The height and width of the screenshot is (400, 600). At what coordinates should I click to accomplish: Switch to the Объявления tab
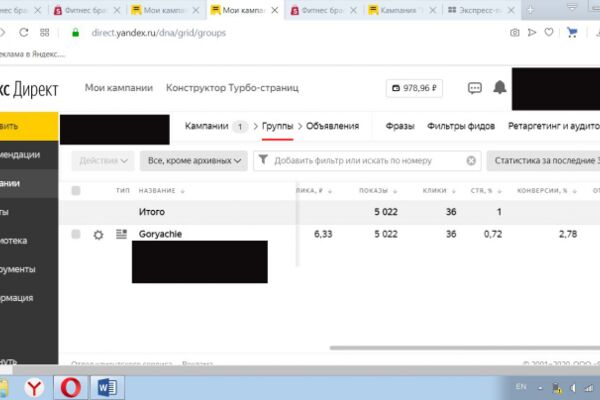pyautogui.click(x=333, y=126)
